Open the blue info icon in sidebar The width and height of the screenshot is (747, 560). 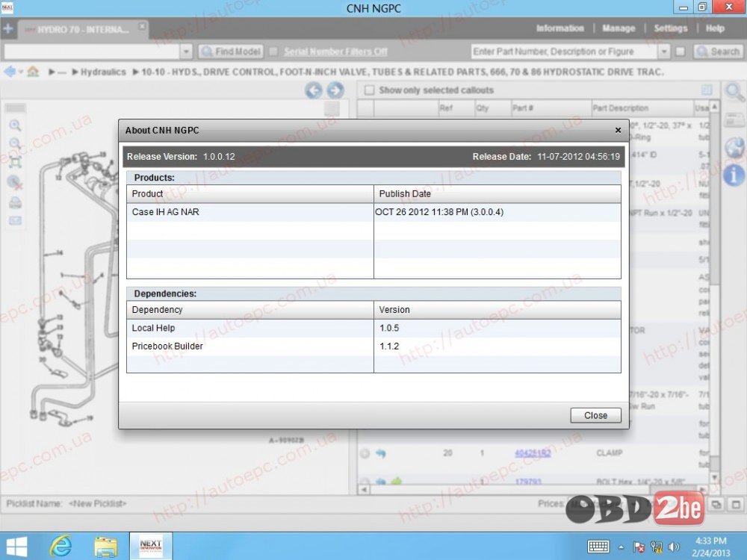[734, 175]
